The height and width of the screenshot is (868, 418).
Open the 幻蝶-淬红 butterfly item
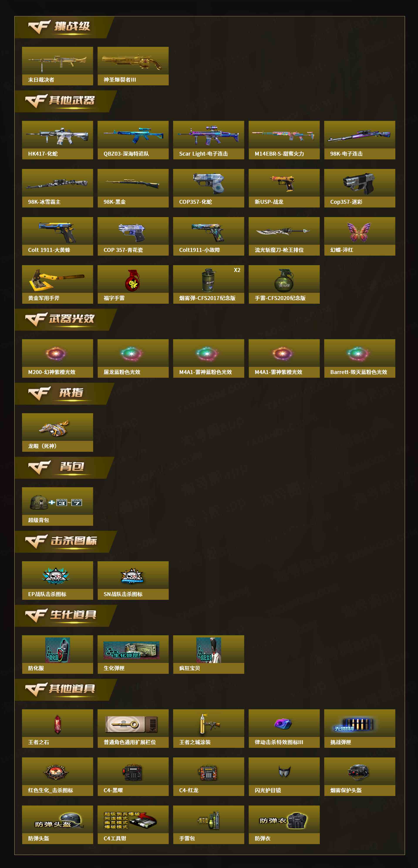coord(360,236)
